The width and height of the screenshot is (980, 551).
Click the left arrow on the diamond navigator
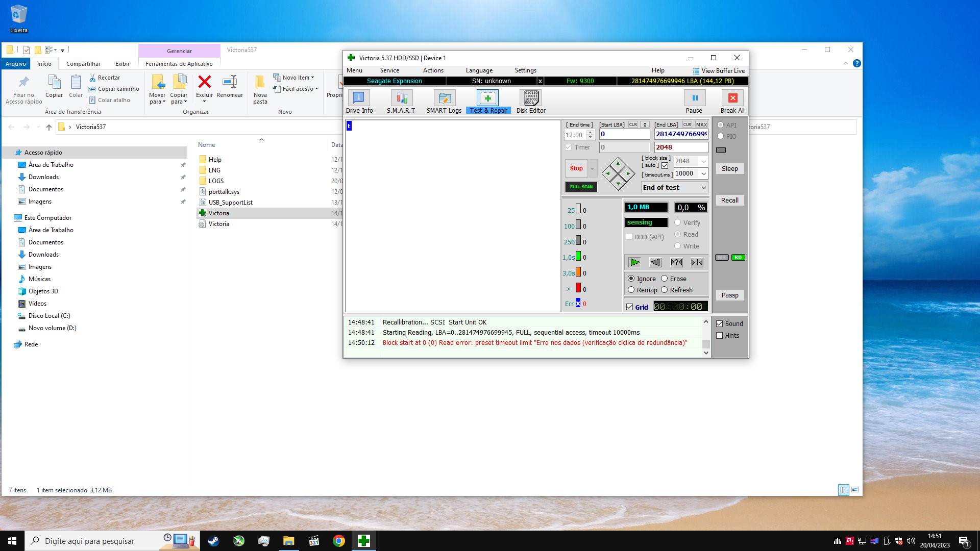coord(608,173)
